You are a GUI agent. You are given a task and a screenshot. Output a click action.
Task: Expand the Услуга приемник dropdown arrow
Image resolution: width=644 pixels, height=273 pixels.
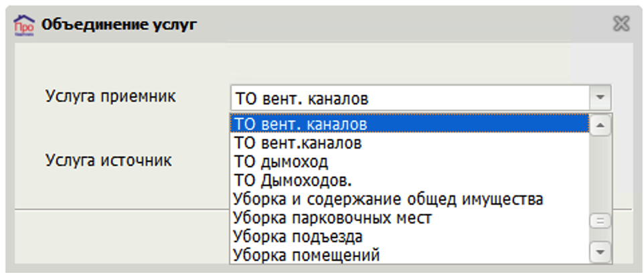(600, 98)
